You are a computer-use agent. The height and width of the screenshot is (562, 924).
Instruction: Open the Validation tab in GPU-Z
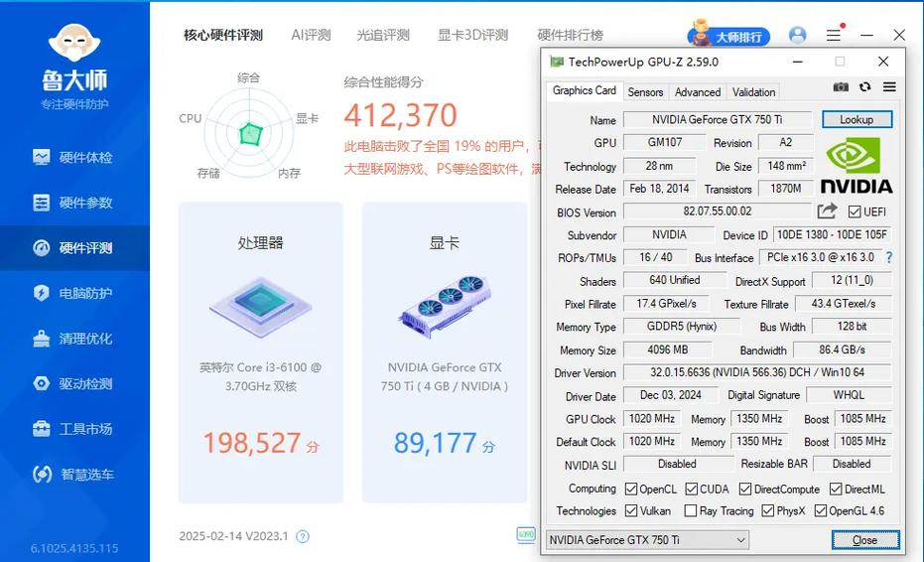point(753,92)
